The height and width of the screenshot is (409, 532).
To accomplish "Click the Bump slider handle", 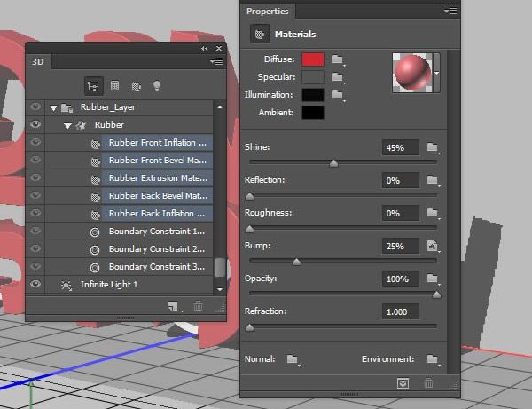I will point(296,262).
